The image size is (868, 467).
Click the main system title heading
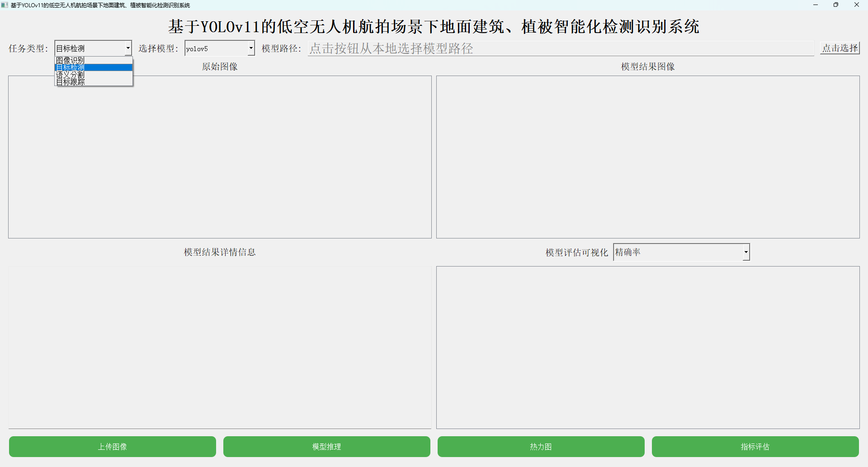[x=434, y=27]
